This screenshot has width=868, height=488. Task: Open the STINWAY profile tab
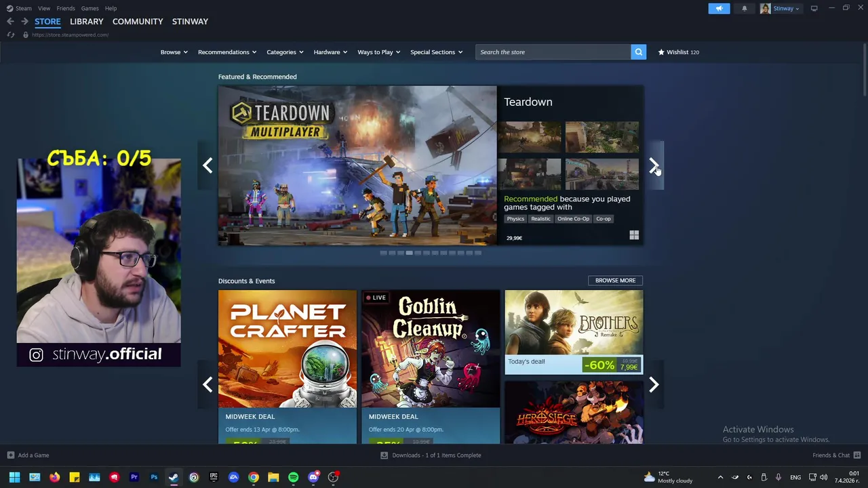point(190,22)
